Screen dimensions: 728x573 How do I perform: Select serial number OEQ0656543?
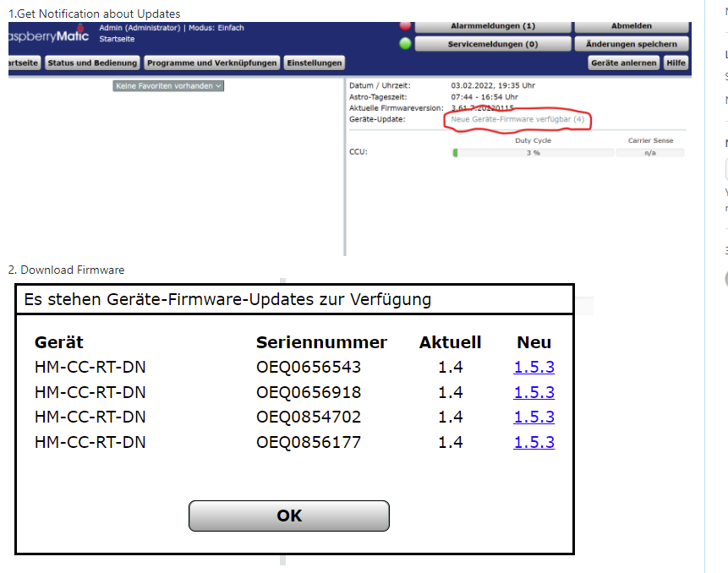click(x=309, y=367)
